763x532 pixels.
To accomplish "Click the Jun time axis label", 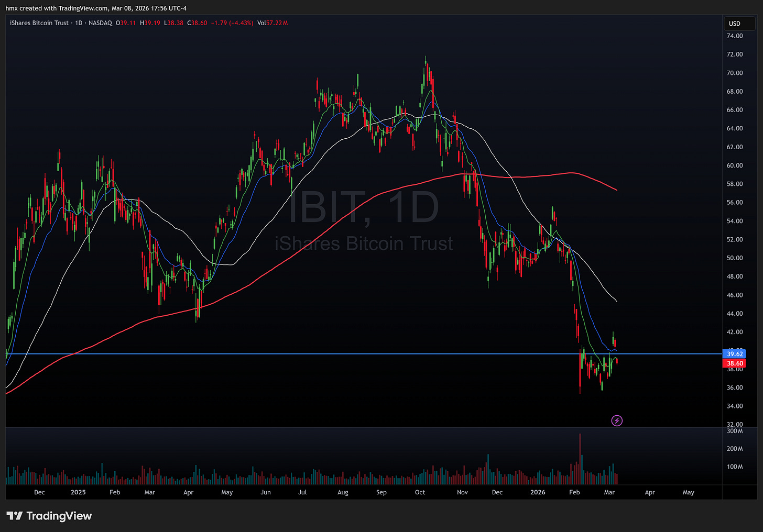I will coord(266,492).
